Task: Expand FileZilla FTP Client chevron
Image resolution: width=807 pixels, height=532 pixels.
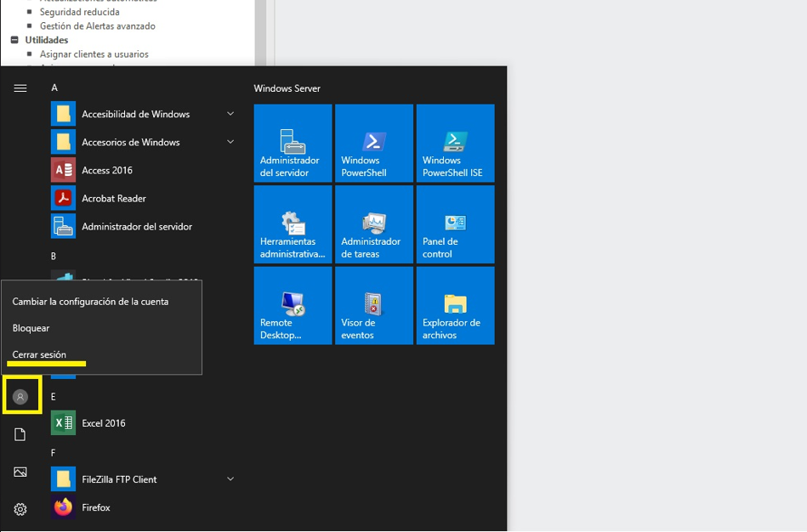Action: pos(230,479)
